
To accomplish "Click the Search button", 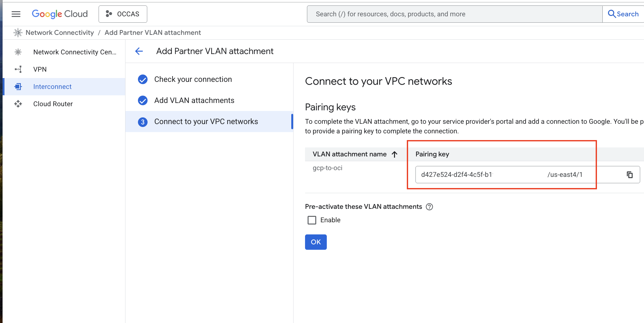I will (623, 14).
